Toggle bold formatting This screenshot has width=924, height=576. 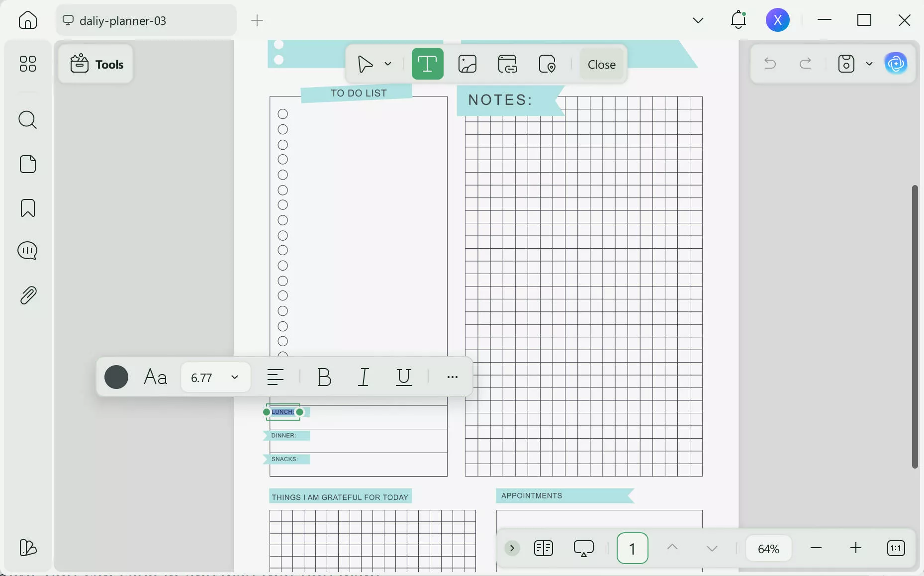[x=324, y=377]
